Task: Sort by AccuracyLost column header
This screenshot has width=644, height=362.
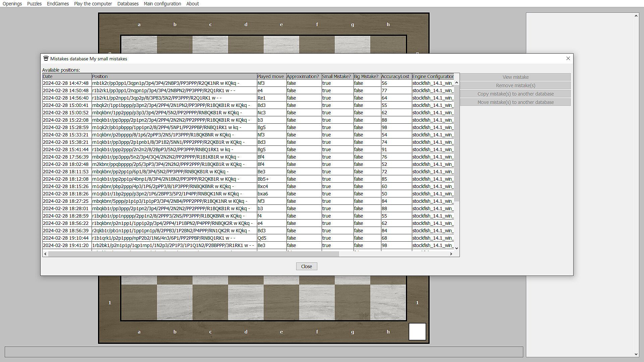Action: pyautogui.click(x=395, y=76)
